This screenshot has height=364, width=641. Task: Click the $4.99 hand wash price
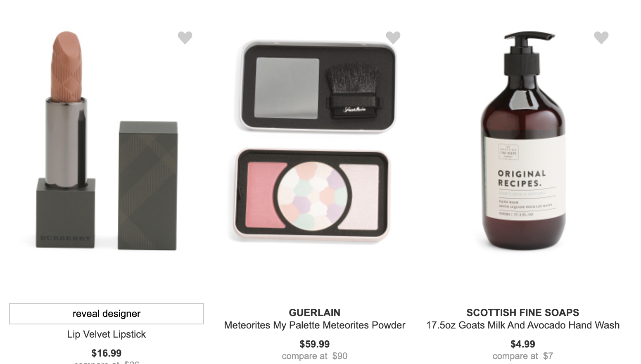(x=523, y=344)
